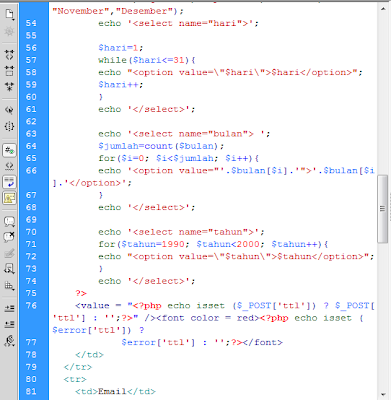The height and width of the screenshot is (400, 391).
Task: Click the Expand All icon
Action: click(9, 87)
